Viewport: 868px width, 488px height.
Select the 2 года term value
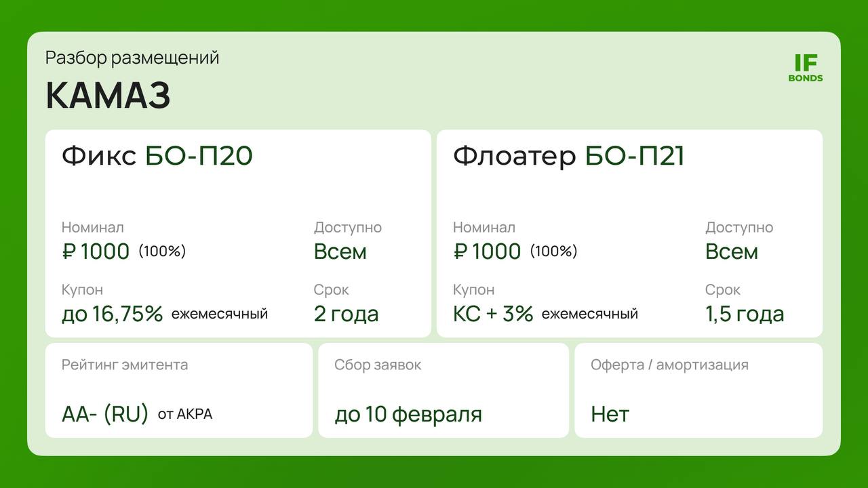click(346, 314)
